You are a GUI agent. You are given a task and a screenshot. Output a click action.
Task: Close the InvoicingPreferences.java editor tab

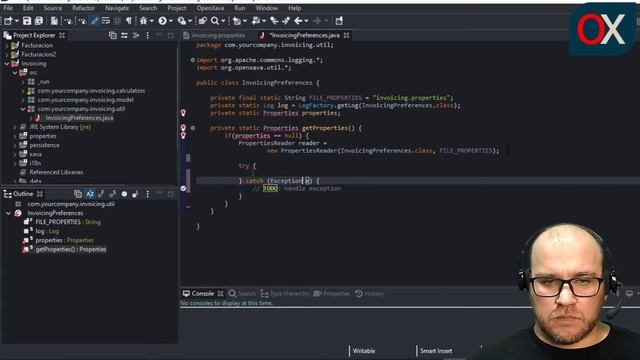point(347,36)
